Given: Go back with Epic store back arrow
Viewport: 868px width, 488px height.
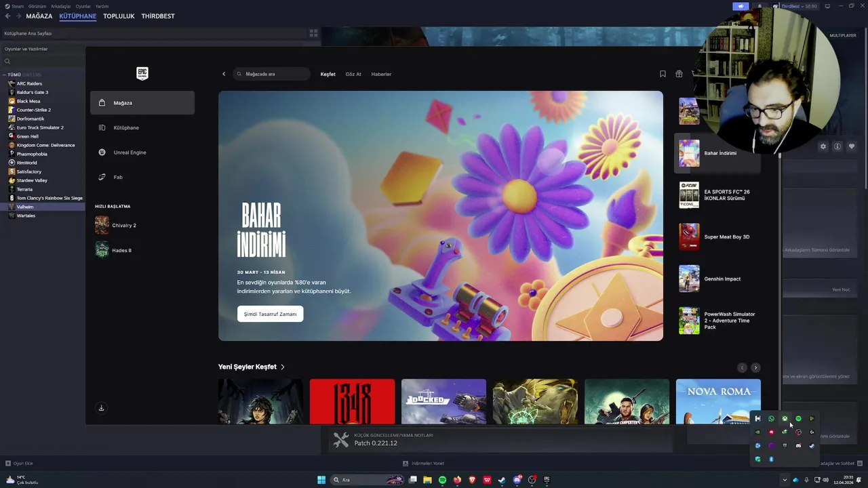Looking at the screenshot, I should [x=224, y=74].
